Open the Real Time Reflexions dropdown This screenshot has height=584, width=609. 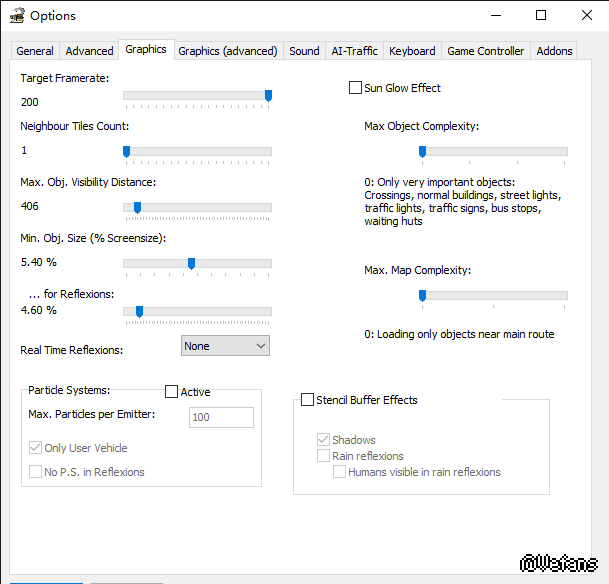point(225,346)
